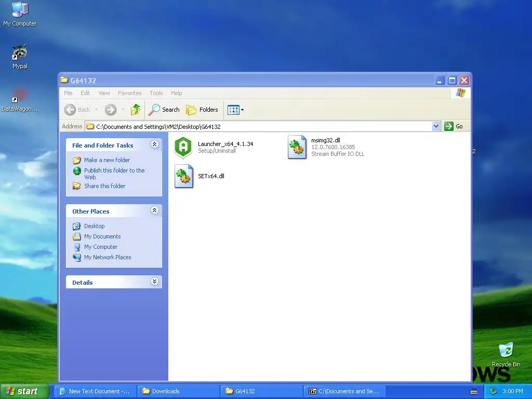
Task: Select the SETx64.dll file icon
Action: tap(183, 176)
